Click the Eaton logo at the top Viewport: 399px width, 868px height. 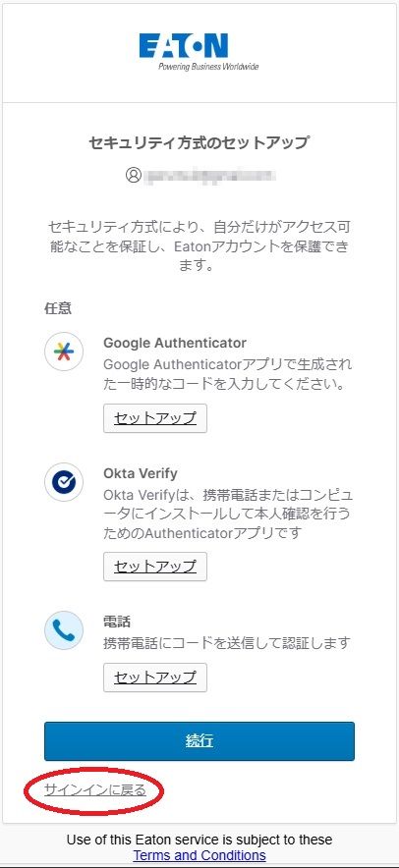199,52
